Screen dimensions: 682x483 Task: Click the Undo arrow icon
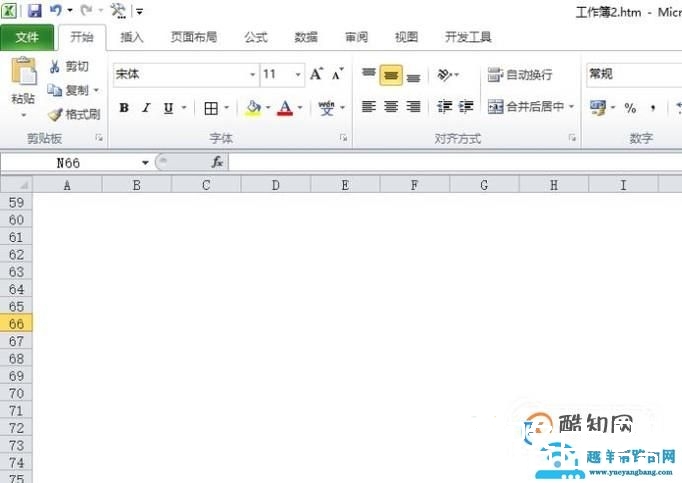point(55,10)
